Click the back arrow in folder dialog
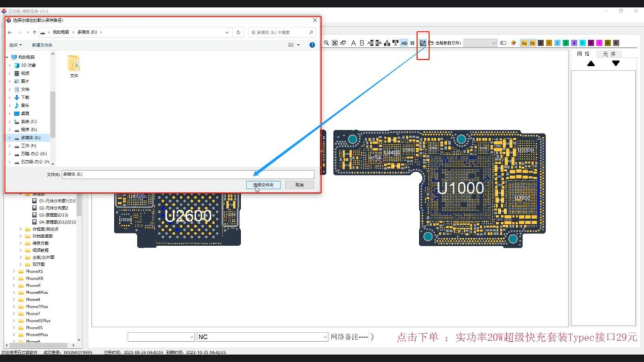 [x=10, y=32]
